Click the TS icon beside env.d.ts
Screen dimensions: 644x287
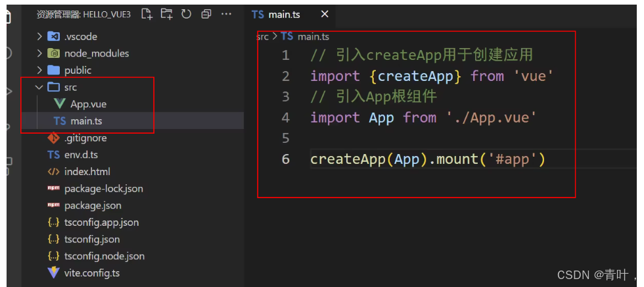54,155
